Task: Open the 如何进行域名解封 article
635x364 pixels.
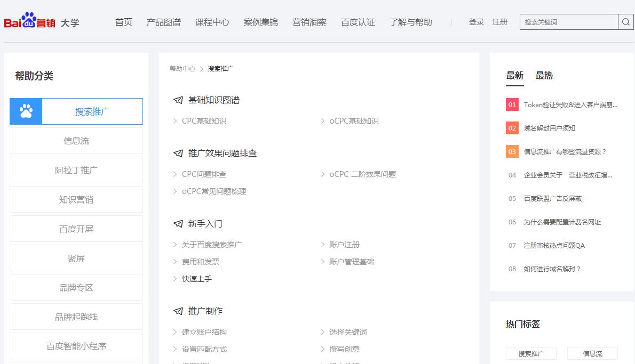Action: coord(552,269)
